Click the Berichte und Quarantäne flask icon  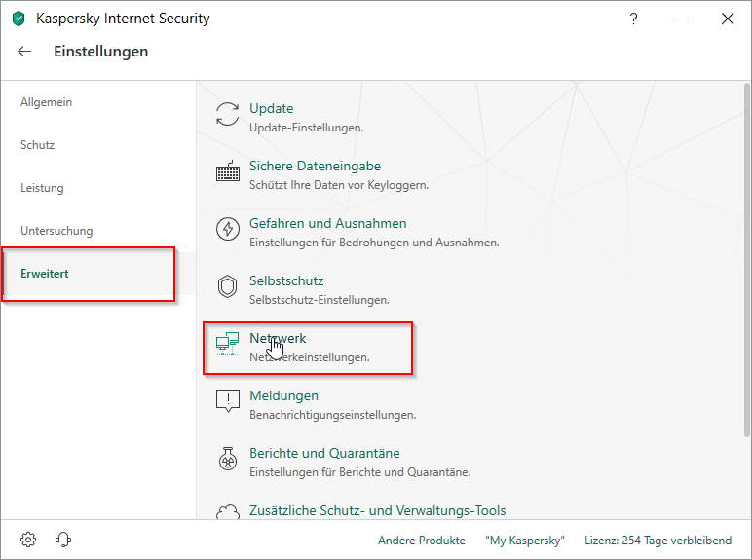click(x=227, y=460)
